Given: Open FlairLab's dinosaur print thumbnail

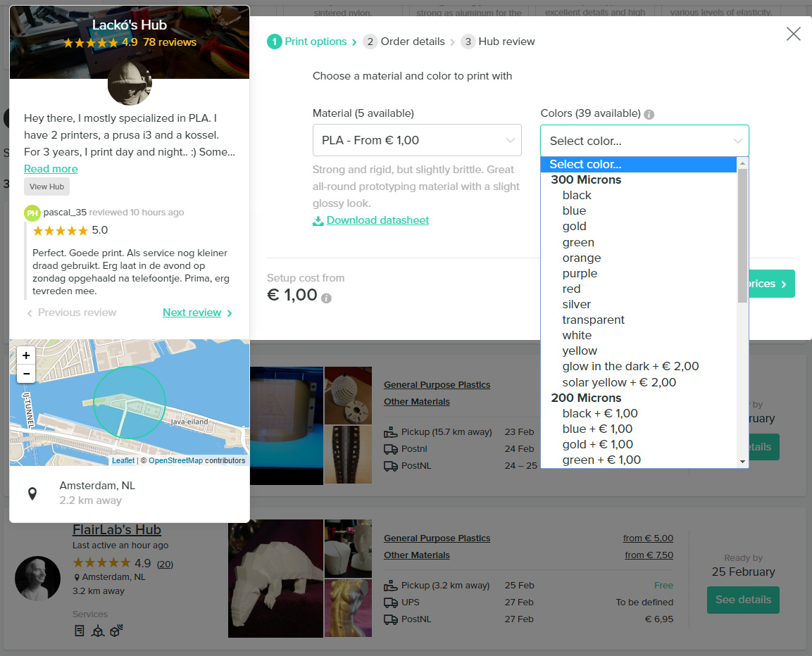Looking at the screenshot, I should (275, 578).
